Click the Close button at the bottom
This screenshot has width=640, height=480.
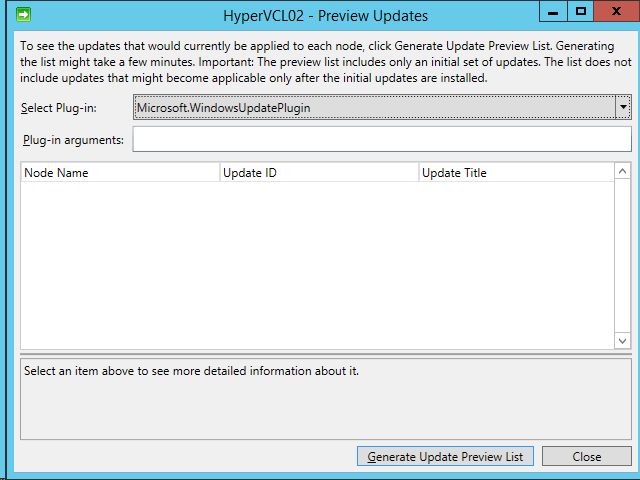(587, 457)
